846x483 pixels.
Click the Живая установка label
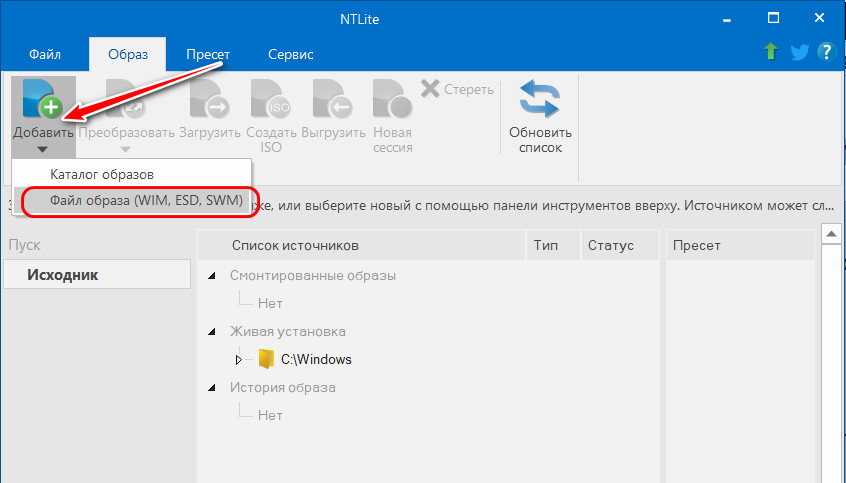pos(288,331)
